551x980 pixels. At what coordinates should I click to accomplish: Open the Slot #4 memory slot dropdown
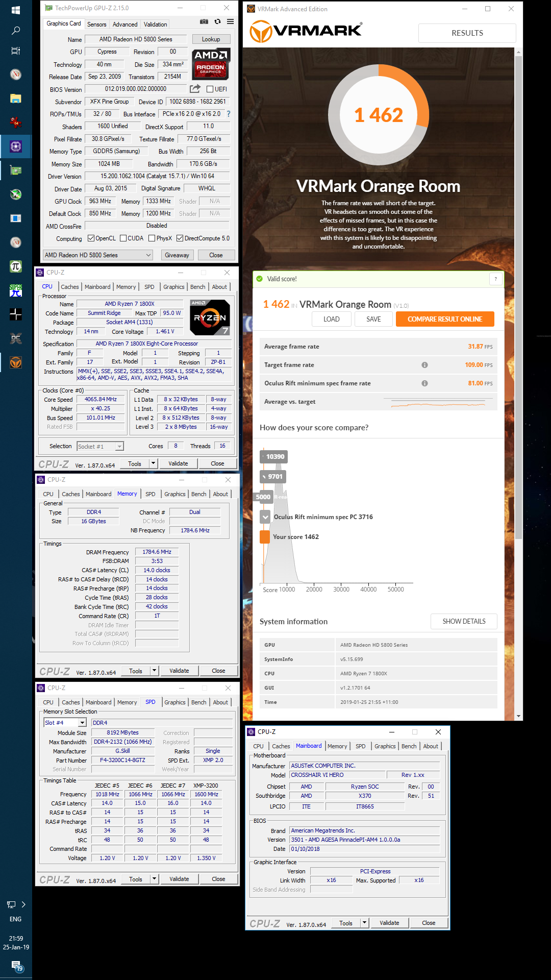(65, 723)
